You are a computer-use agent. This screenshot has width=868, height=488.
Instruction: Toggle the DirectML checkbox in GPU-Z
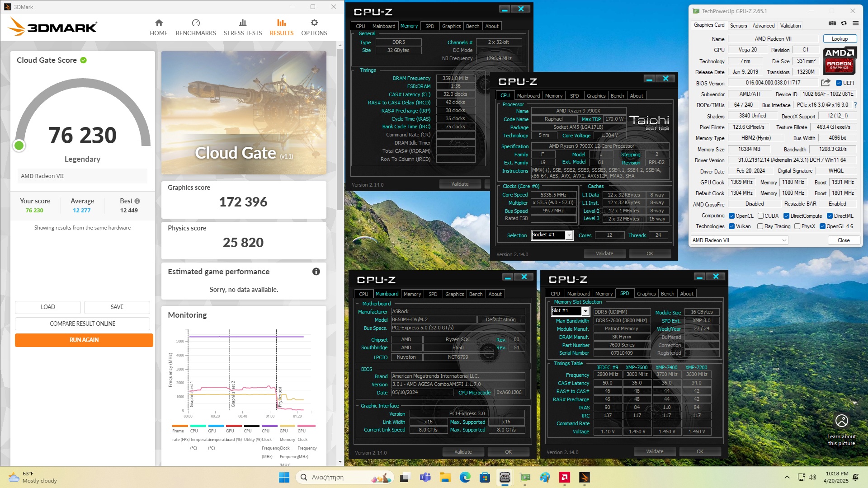click(830, 216)
